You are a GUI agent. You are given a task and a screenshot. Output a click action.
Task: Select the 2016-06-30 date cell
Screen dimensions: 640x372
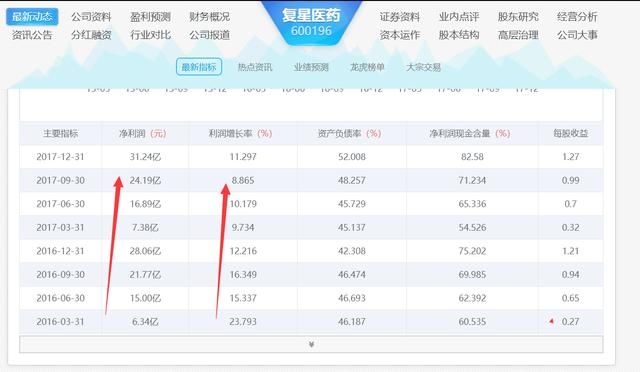60,298
